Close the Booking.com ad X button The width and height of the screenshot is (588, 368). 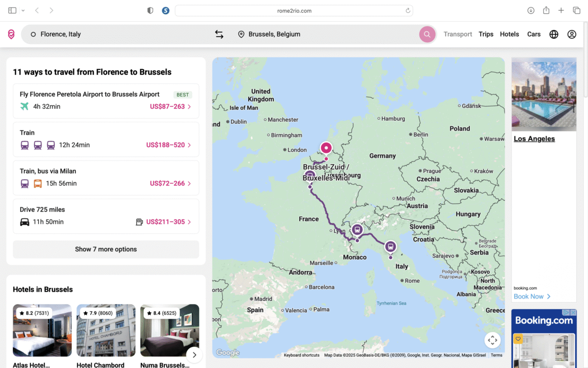(573, 312)
